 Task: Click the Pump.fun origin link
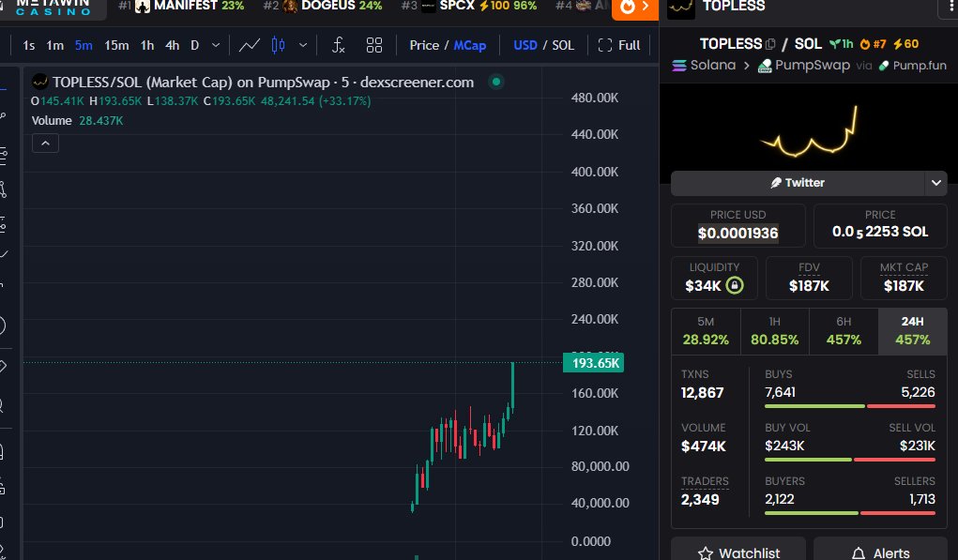912,66
